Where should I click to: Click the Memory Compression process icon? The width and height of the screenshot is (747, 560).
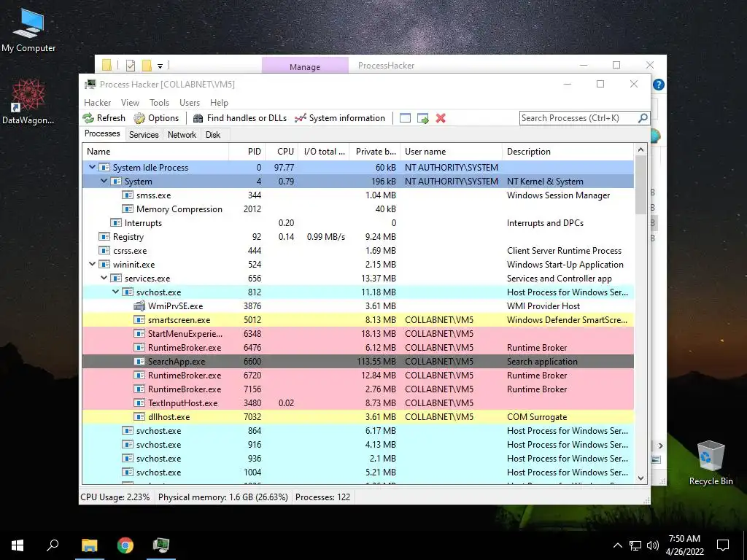[x=127, y=209]
